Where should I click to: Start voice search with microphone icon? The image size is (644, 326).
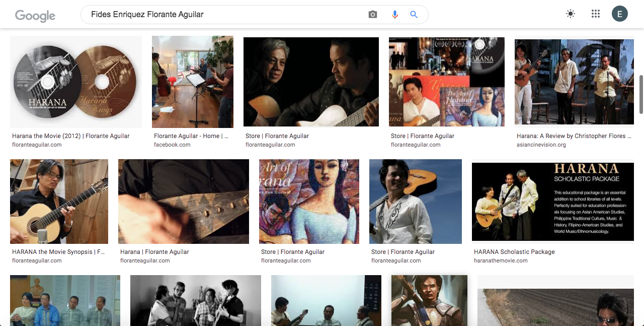[x=395, y=15]
